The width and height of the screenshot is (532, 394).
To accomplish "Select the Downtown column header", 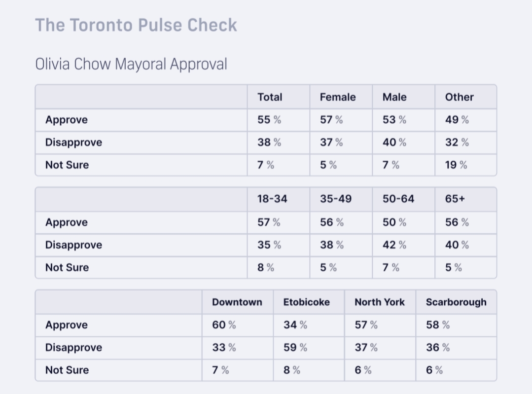I will point(237,302).
